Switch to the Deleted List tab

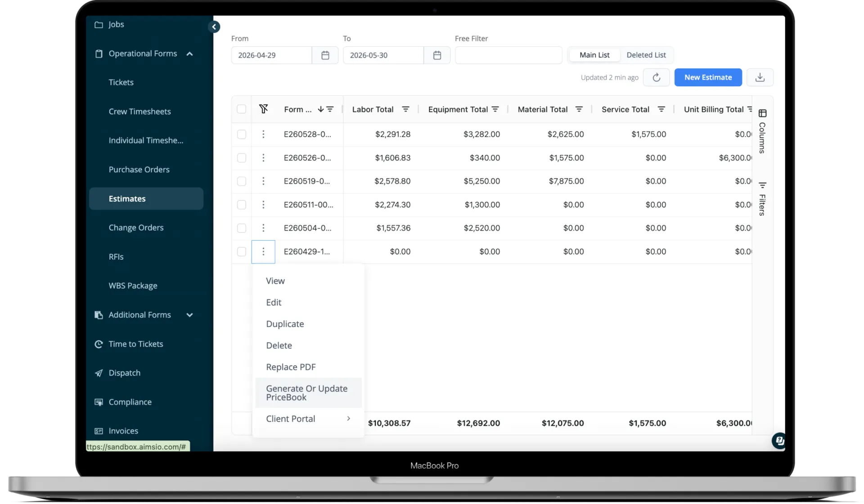tap(646, 55)
